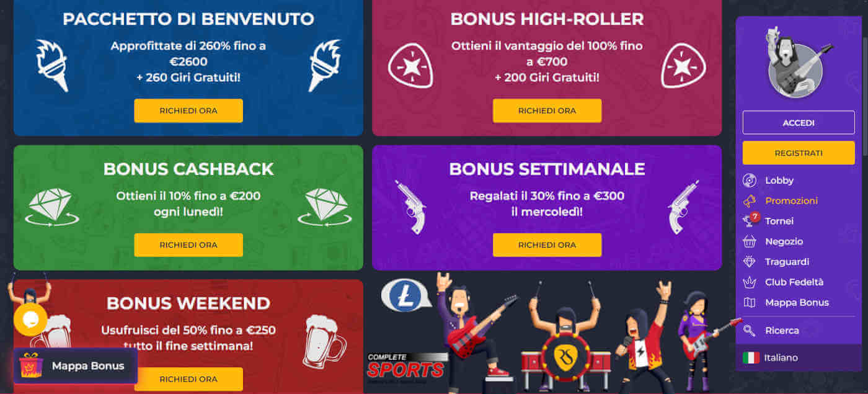The width and height of the screenshot is (868, 394).
Task: Expand the Italiano language selector
Action: click(x=799, y=358)
